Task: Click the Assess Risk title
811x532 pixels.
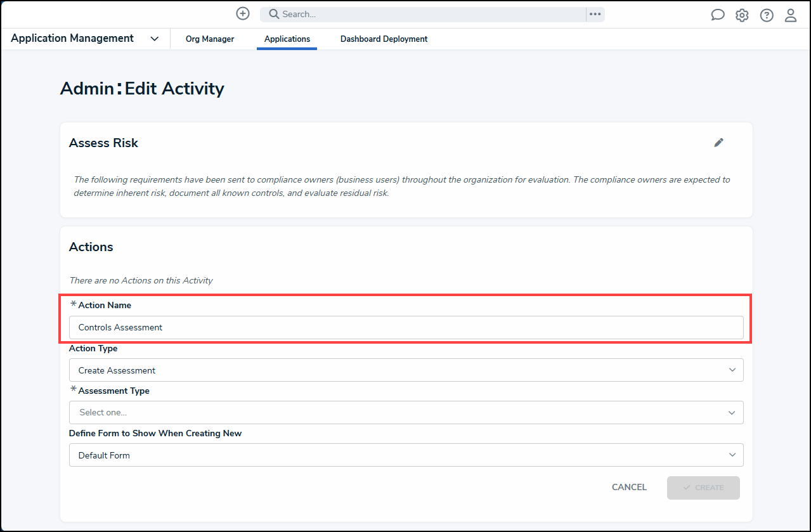Action: (103, 143)
